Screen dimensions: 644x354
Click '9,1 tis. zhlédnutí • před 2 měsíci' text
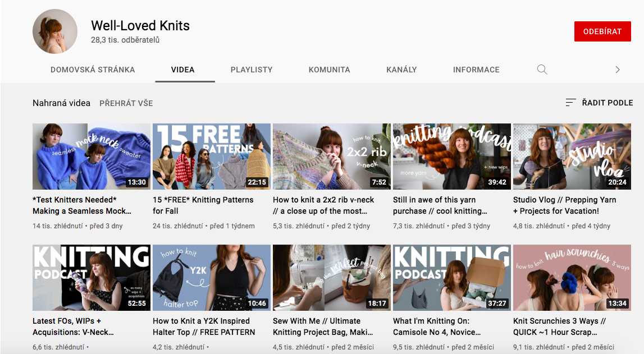[x=564, y=347]
